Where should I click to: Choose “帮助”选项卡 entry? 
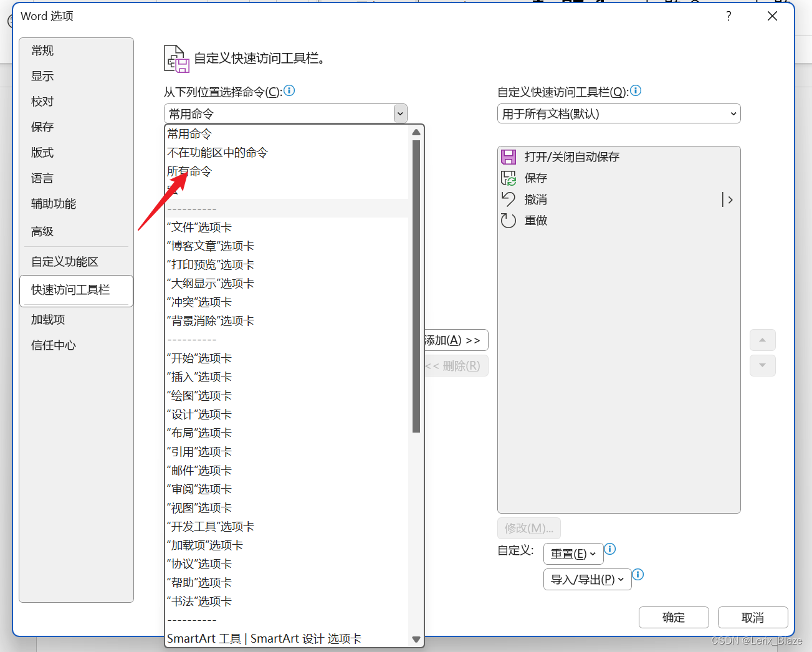point(287,583)
